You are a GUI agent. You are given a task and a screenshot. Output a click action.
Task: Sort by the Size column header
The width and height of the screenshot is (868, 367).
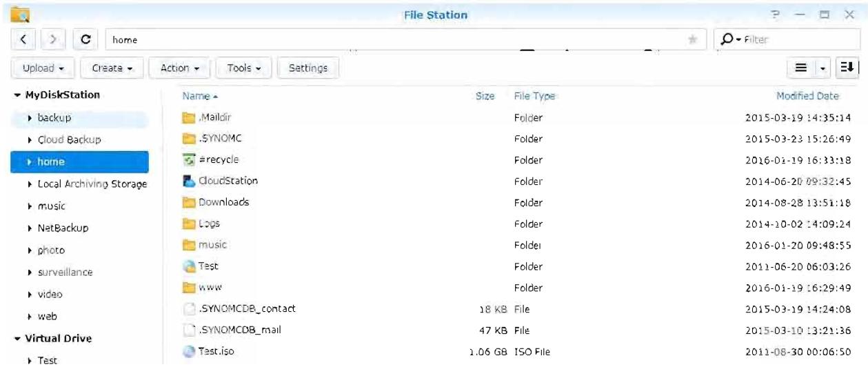pos(485,97)
